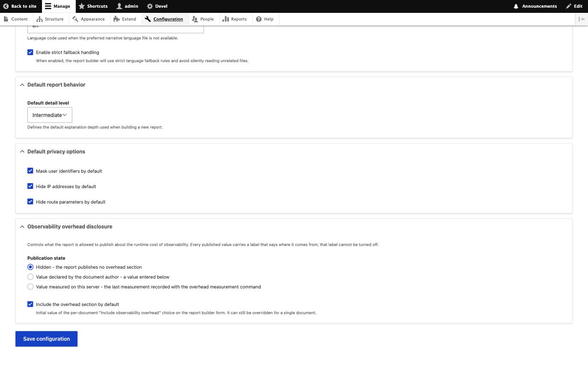Screen dimensions: 588x378
Task: Click the Announcements bell icon
Action: [516, 6]
